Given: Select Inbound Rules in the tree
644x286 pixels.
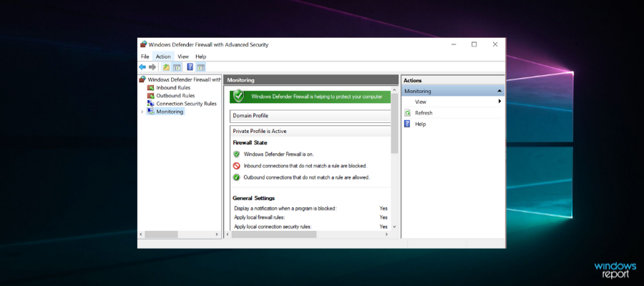Looking at the screenshot, I should 173,87.
